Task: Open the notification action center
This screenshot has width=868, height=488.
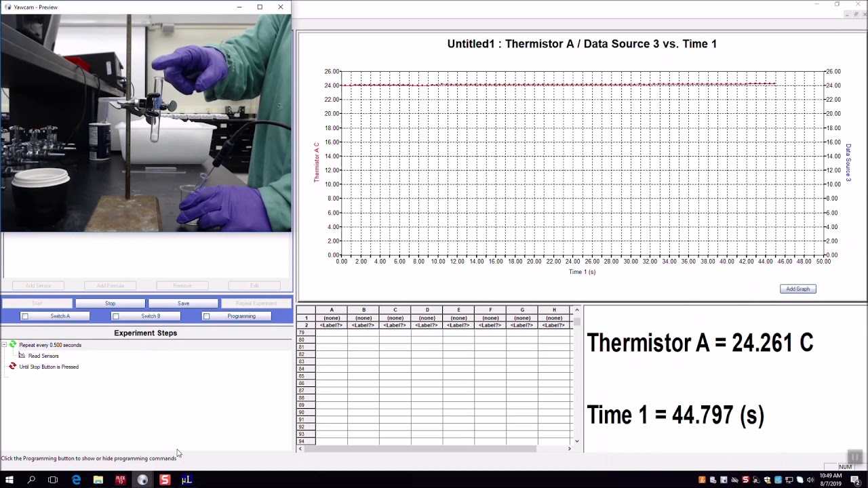Action: point(855,480)
